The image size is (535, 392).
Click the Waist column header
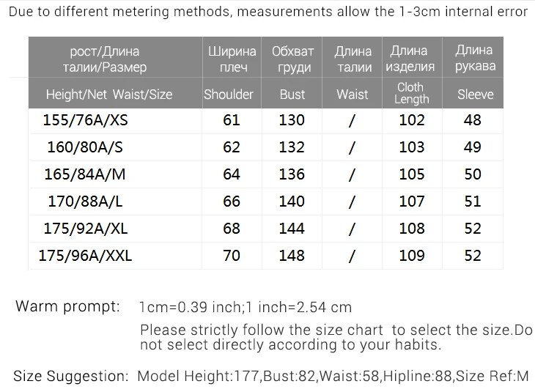pos(353,95)
